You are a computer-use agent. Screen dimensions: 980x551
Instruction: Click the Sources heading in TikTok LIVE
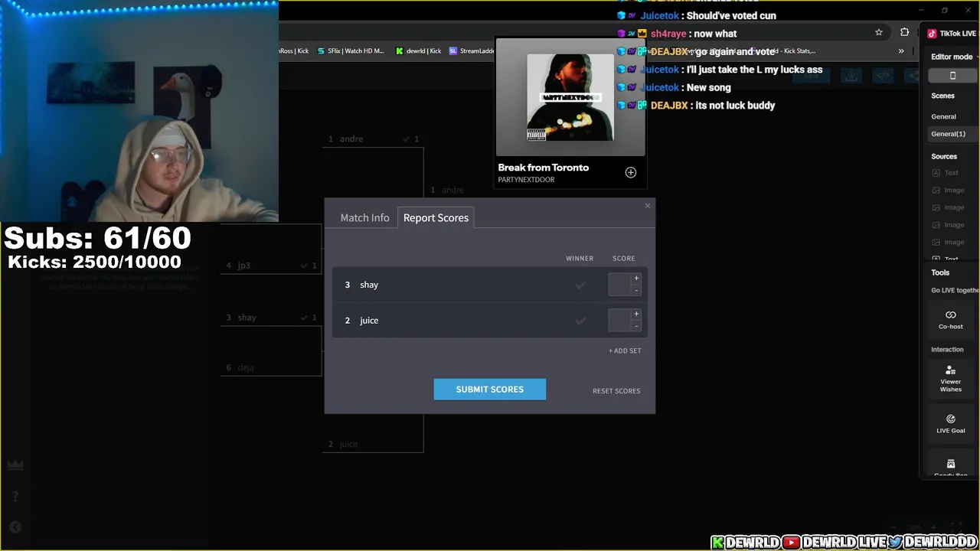point(944,156)
